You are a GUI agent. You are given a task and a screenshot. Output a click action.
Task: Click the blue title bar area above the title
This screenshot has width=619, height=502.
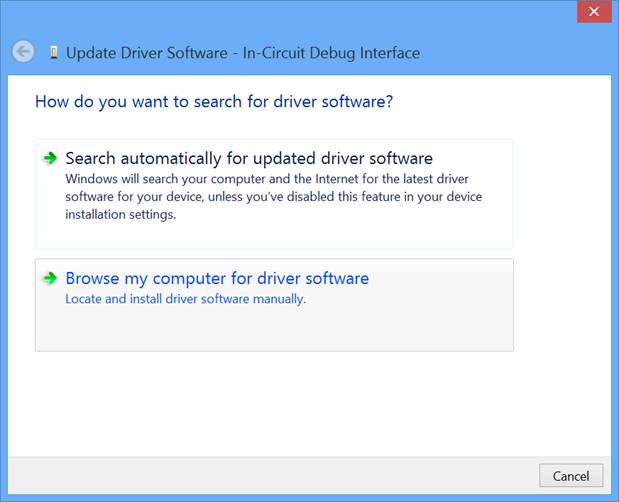point(276,18)
